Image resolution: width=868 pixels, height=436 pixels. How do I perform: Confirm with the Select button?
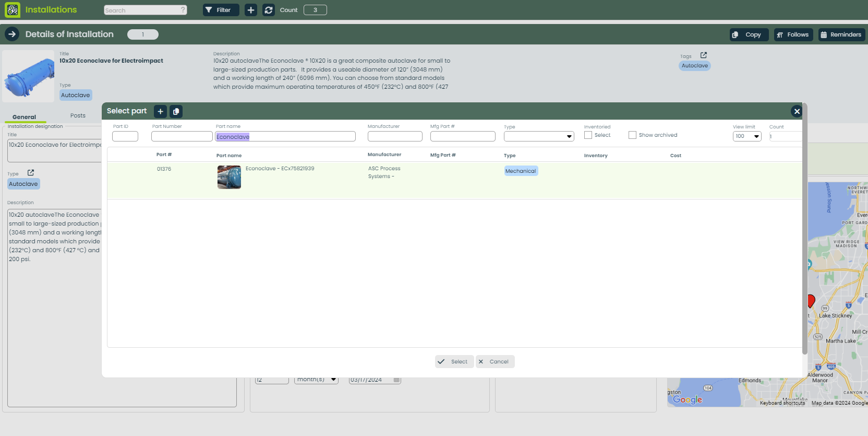[x=454, y=361]
